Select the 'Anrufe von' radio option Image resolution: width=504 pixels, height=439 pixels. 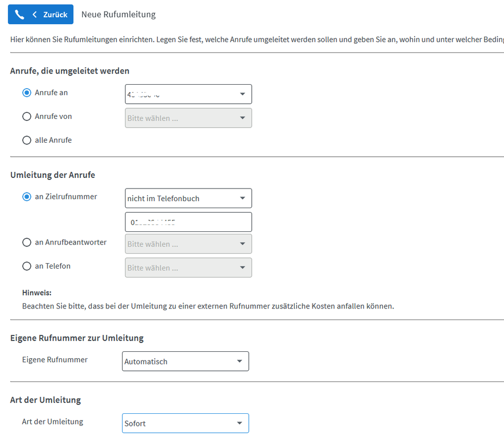[x=27, y=116]
